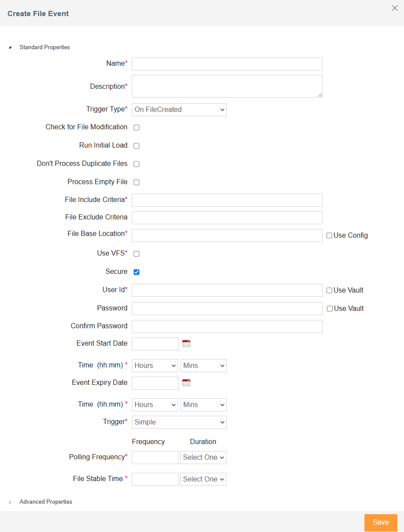
Task: Open the Trigger Type dropdown
Action: pyautogui.click(x=179, y=110)
